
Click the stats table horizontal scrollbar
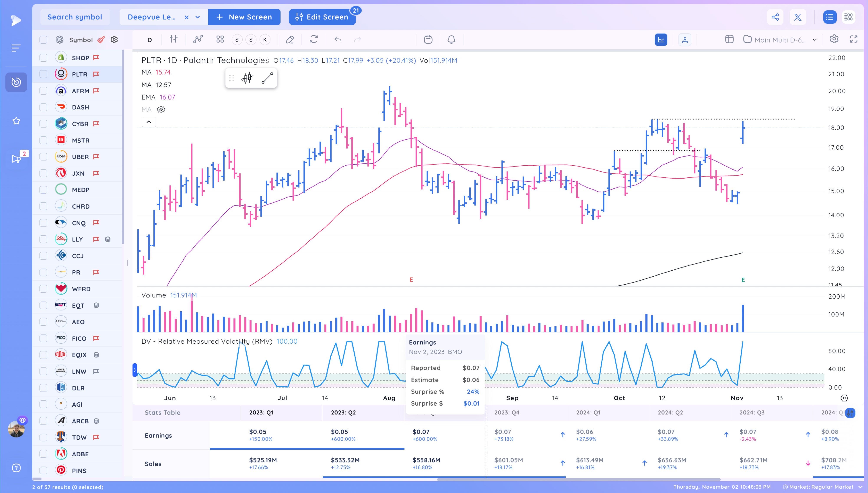(579, 479)
